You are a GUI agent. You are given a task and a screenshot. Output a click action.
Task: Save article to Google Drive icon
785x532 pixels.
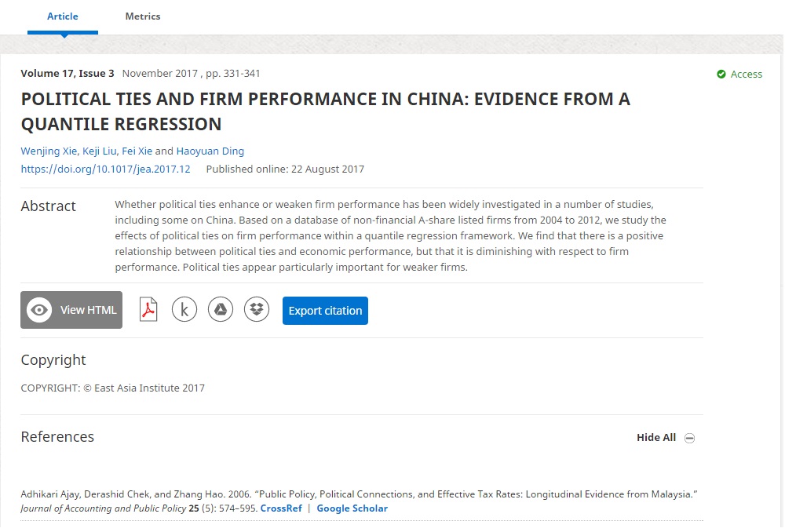click(221, 310)
